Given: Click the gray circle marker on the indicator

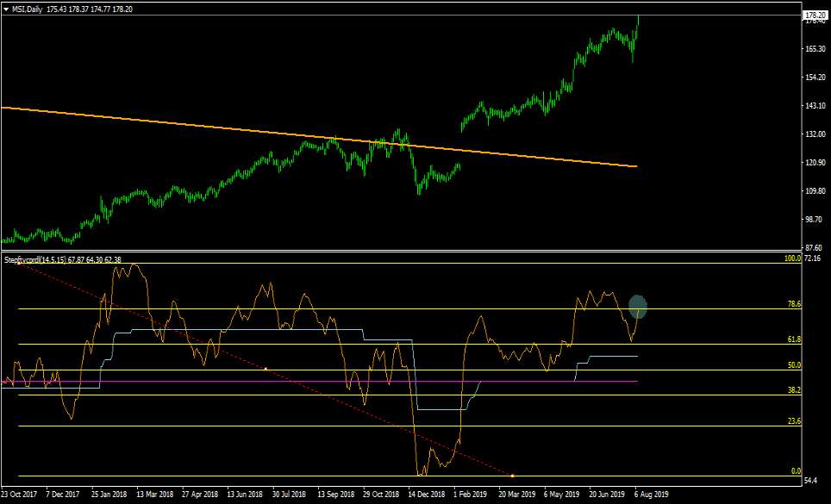Looking at the screenshot, I should click(638, 305).
